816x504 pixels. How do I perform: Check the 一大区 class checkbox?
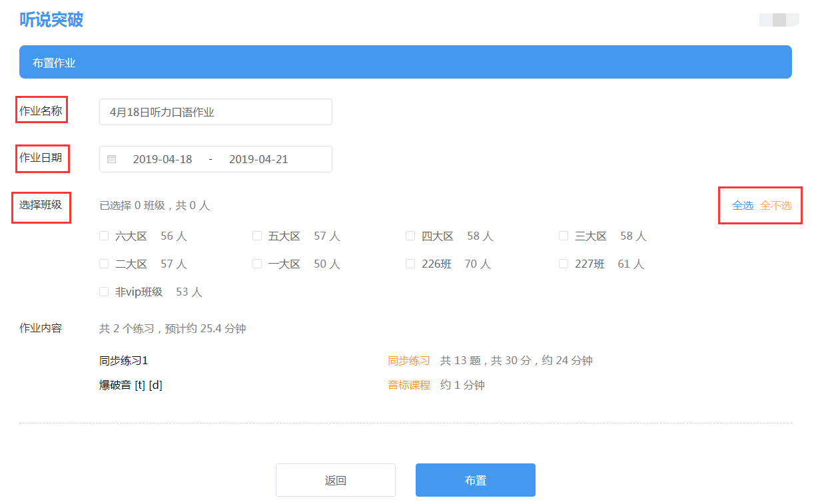tap(257, 264)
